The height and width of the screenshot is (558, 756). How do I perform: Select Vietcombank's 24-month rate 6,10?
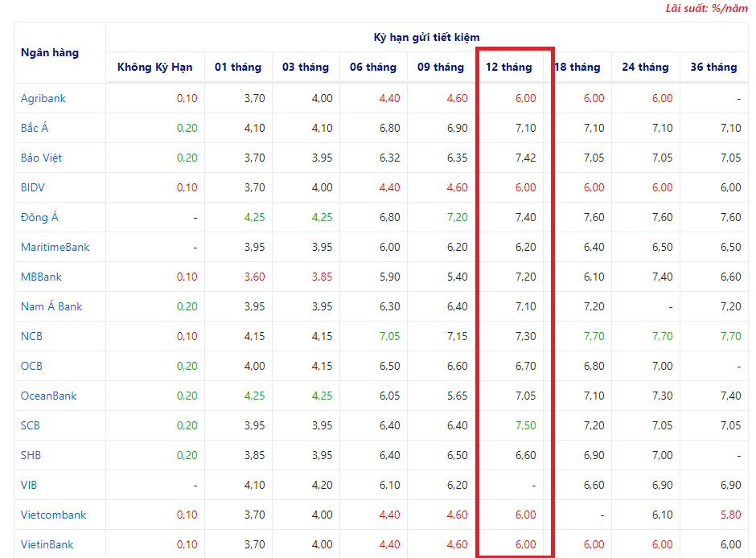663,515
